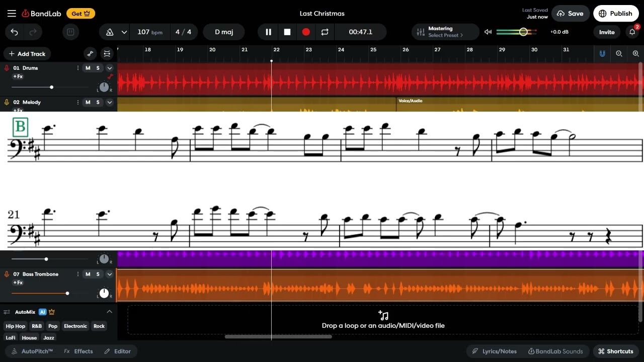This screenshot has width=644, height=362.
Task: Mute the Melody track
Action: point(88,102)
